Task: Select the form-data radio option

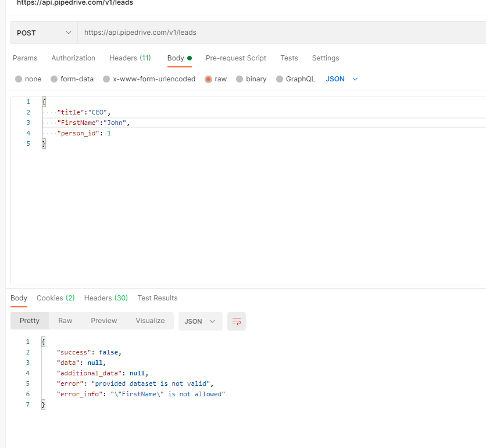Action: click(x=54, y=79)
